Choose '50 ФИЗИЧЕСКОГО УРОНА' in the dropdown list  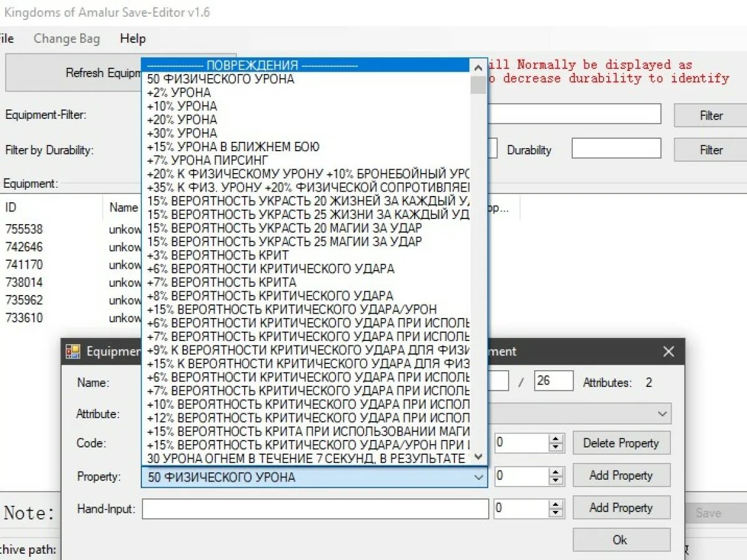coord(306,79)
